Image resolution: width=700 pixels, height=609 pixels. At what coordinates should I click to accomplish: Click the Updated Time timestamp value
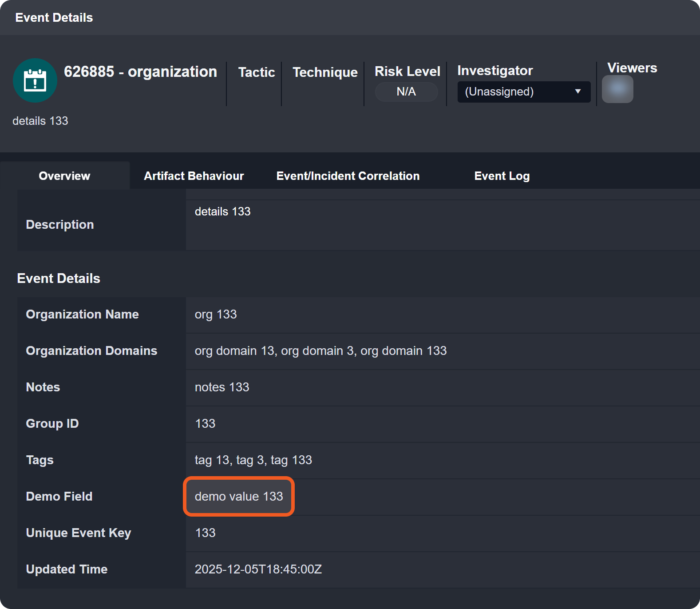tap(258, 569)
